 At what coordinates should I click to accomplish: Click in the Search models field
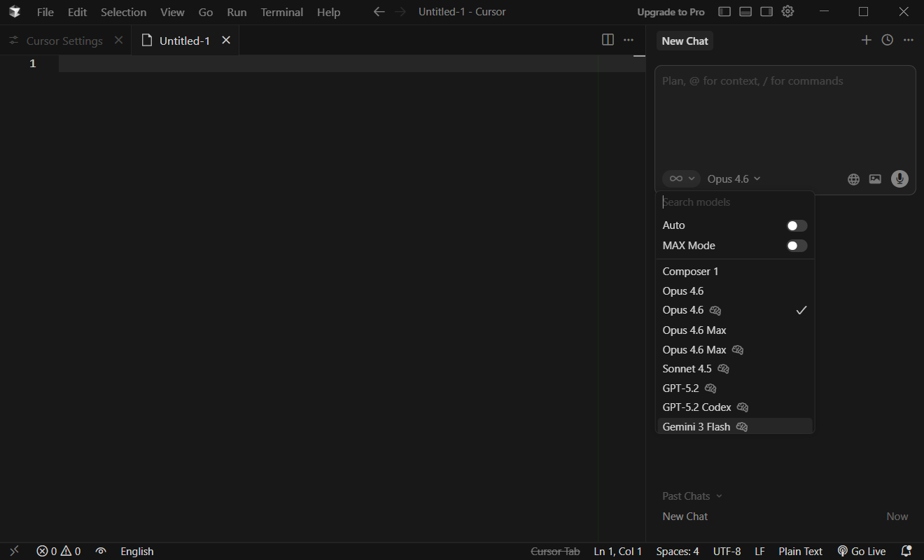[x=735, y=202]
